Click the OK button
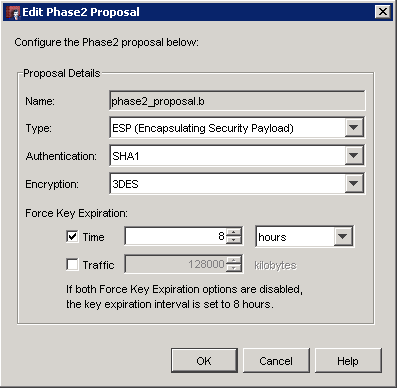 click(204, 361)
